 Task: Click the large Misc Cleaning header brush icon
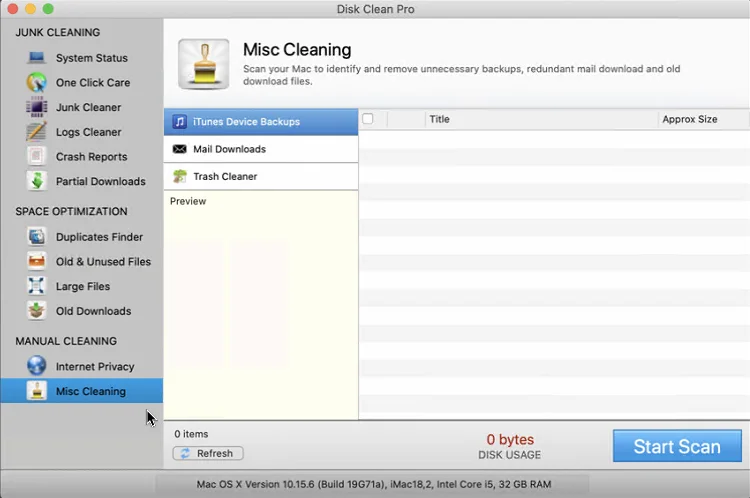203,64
